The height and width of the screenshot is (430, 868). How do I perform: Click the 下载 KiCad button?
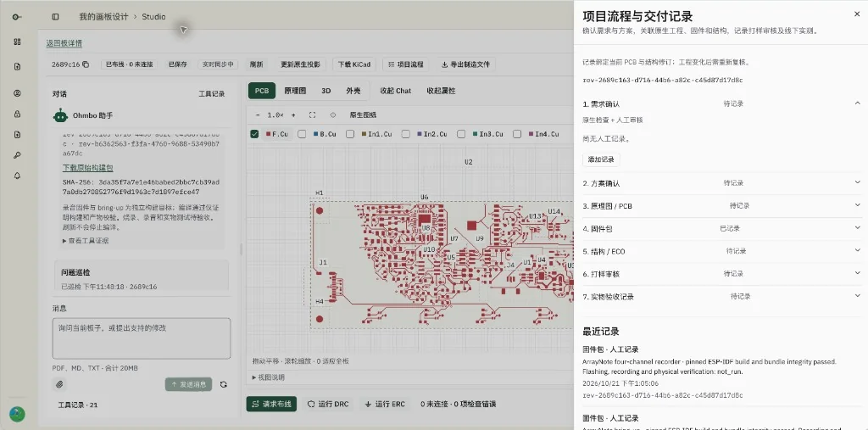click(353, 64)
